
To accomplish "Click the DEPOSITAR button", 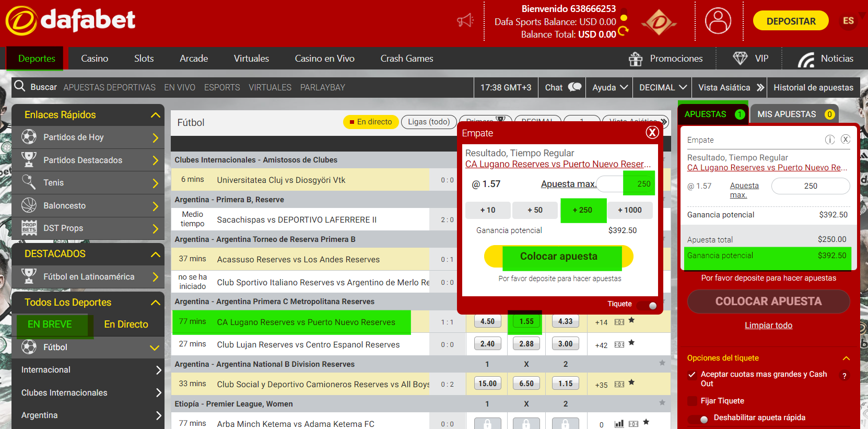I will pos(791,21).
